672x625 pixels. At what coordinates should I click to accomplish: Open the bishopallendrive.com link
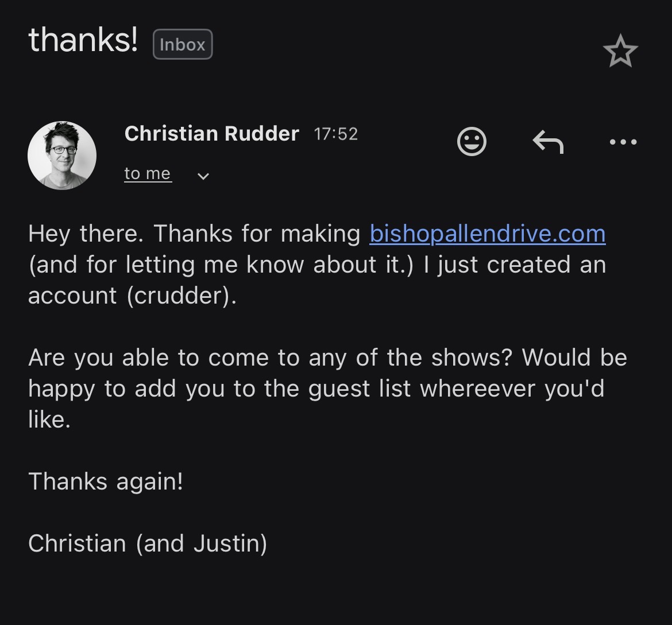point(488,234)
